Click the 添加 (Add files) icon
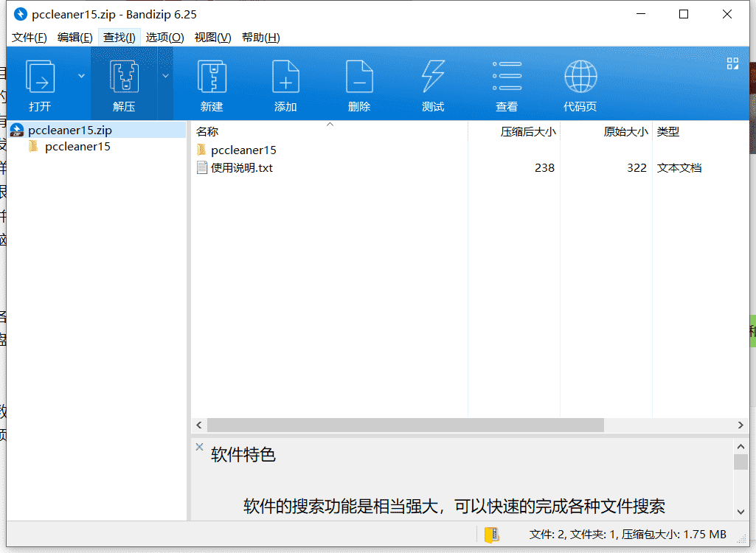 (x=285, y=76)
